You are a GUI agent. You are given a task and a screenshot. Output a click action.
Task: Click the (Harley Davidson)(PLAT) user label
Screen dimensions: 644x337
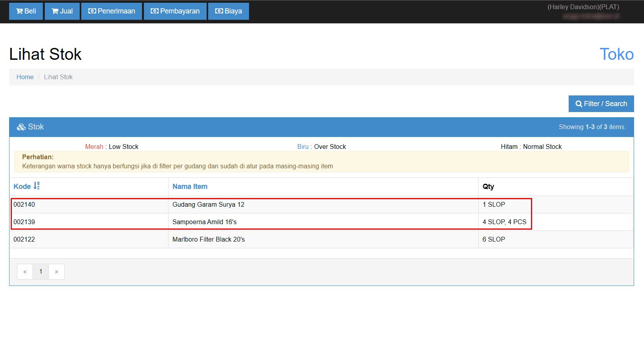click(583, 7)
